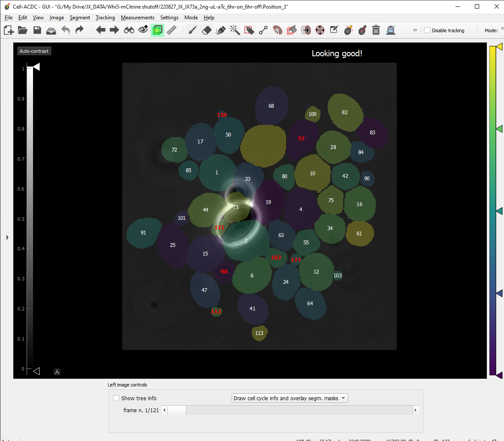Click the Auto-contrast button
The height and width of the screenshot is (441, 504).
tap(34, 51)
